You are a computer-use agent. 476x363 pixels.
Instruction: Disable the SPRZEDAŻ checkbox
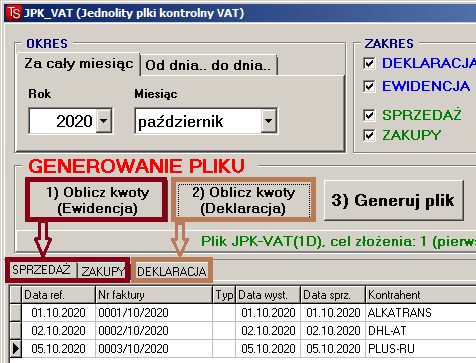369,115
